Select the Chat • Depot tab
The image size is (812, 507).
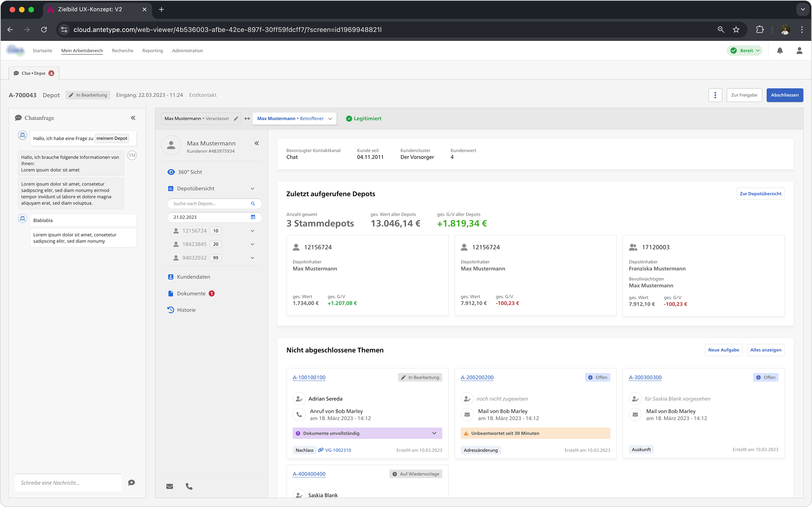(x=34, y=73)
